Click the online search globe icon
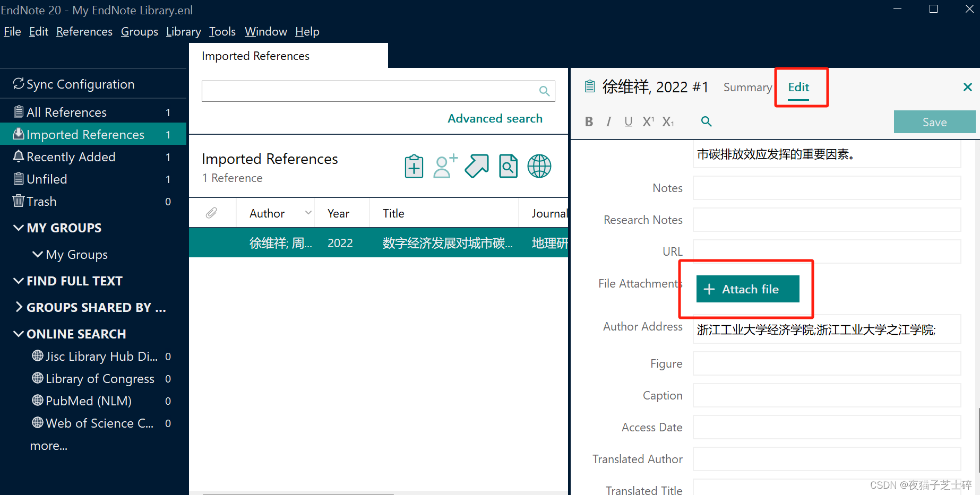The width and height of the screenshot is (980, 495). tap(539, 166)
